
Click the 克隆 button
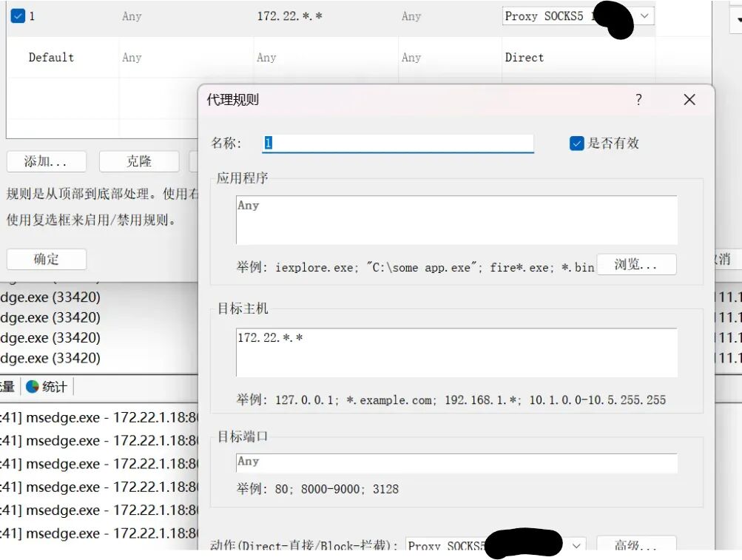(x=139, y=161)
